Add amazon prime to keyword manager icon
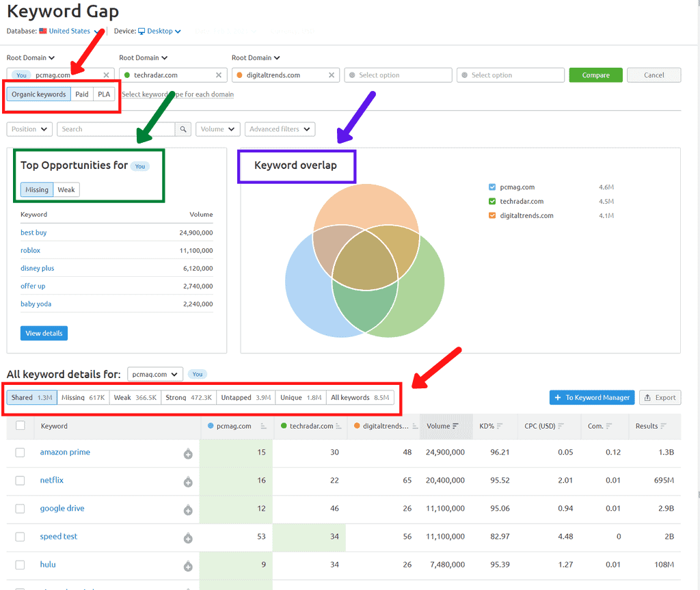Screen dimensions: 700x590 [x=188, y=454]
